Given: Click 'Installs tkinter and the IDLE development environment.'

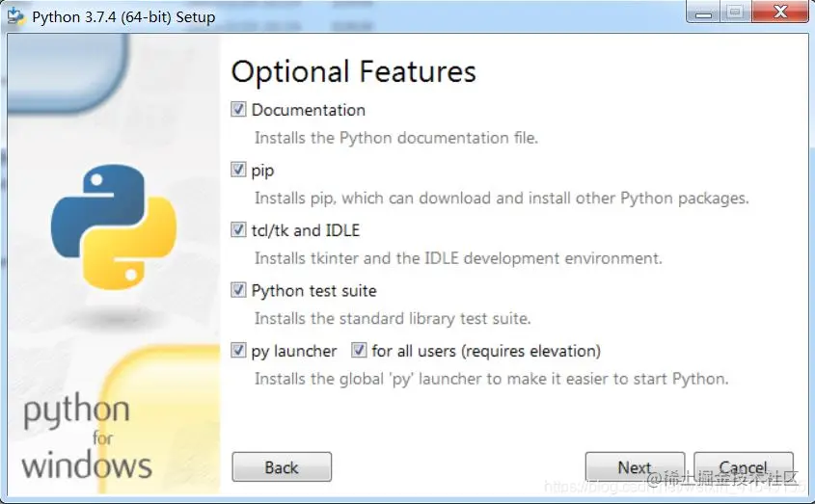Looking at the screenshot, I should [x=458, y=258].
